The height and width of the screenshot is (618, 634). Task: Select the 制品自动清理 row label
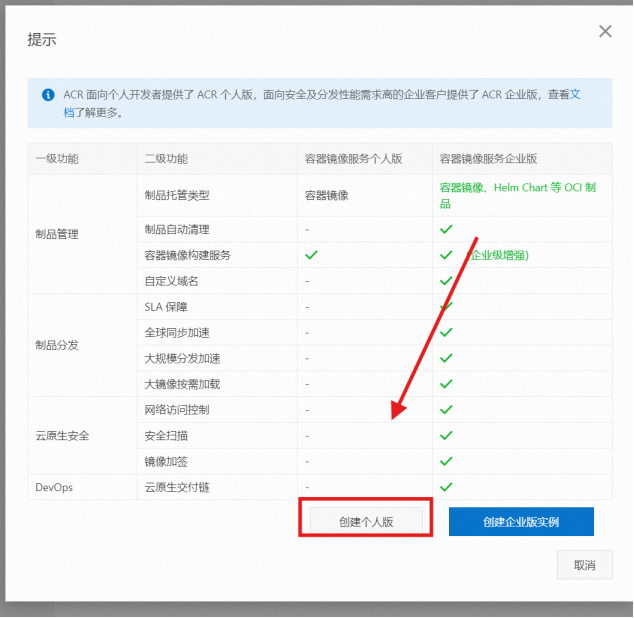click(x=177, y=229)
